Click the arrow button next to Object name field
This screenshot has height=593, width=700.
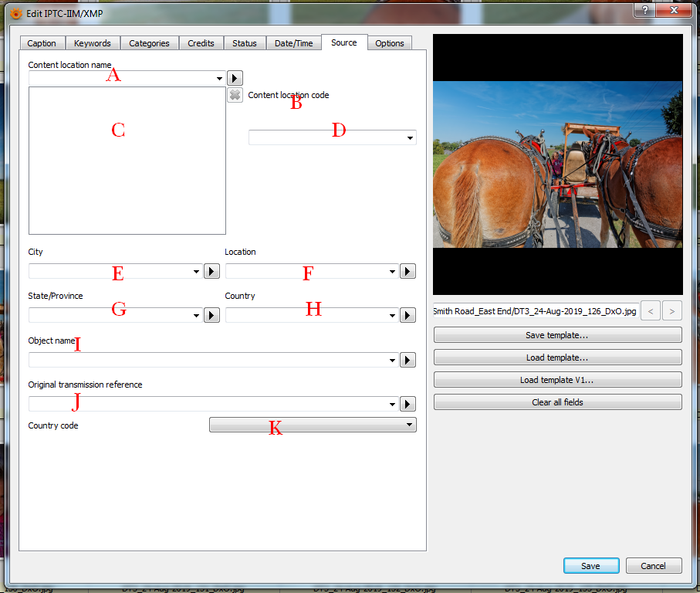point(407,360)
